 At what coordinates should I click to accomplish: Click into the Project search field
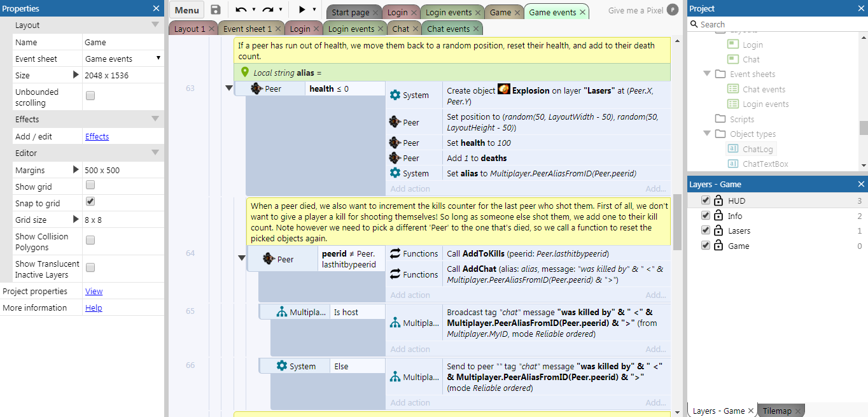[x=776, y=24]
